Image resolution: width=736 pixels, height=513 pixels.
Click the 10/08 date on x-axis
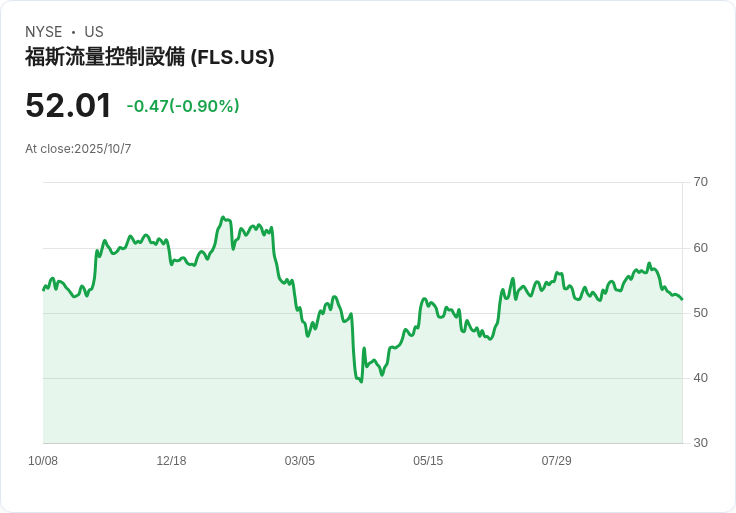pos(43,461)
